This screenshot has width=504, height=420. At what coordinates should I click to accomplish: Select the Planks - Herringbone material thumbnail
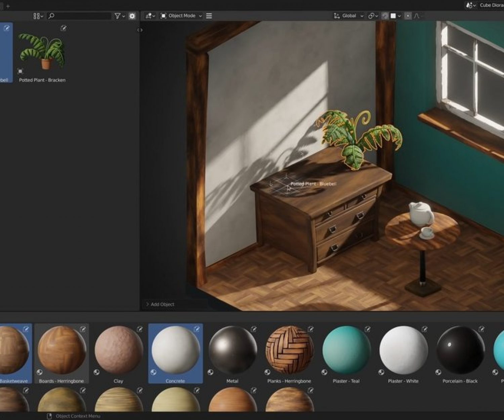pyautogui.click(x=289, y=350)
